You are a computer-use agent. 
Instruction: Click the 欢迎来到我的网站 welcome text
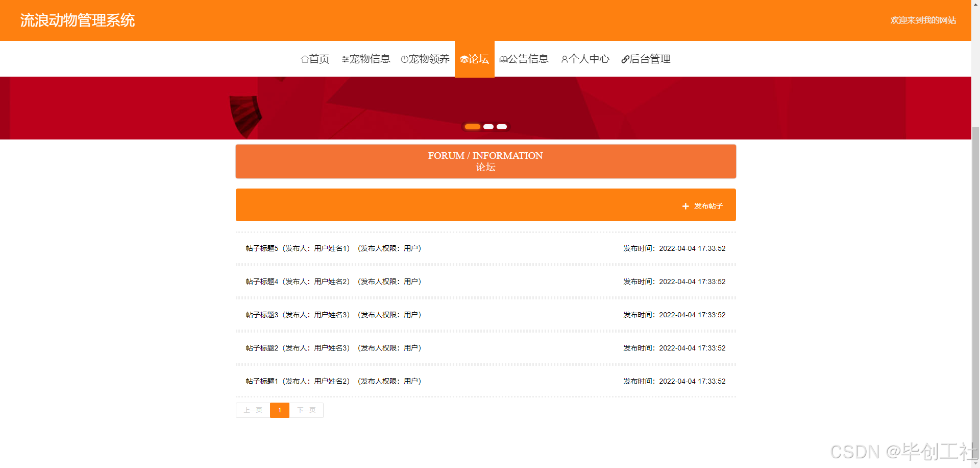(x=923, y=20)
